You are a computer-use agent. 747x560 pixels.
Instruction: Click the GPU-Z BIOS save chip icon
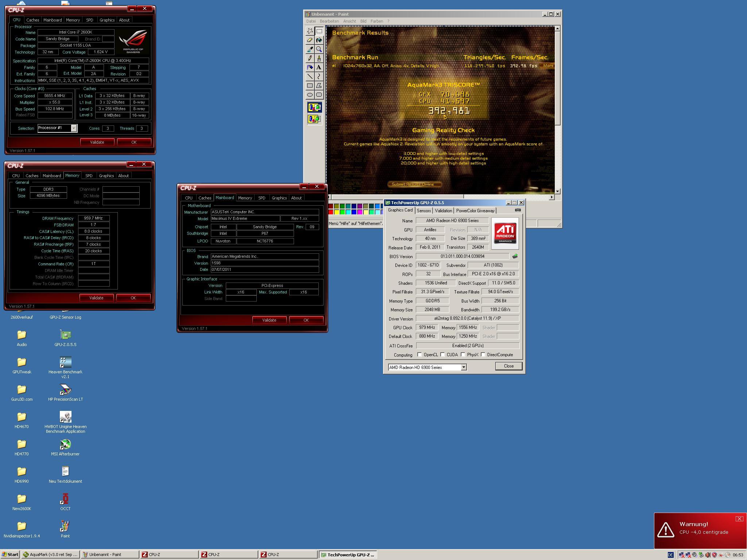click(515, 256)
